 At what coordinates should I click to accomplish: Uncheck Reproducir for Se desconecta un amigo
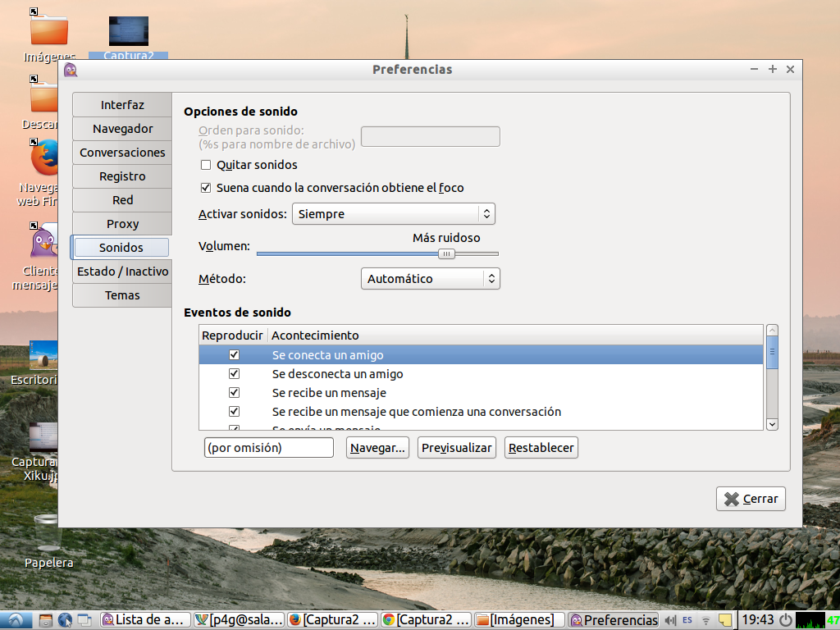point(234,374)
